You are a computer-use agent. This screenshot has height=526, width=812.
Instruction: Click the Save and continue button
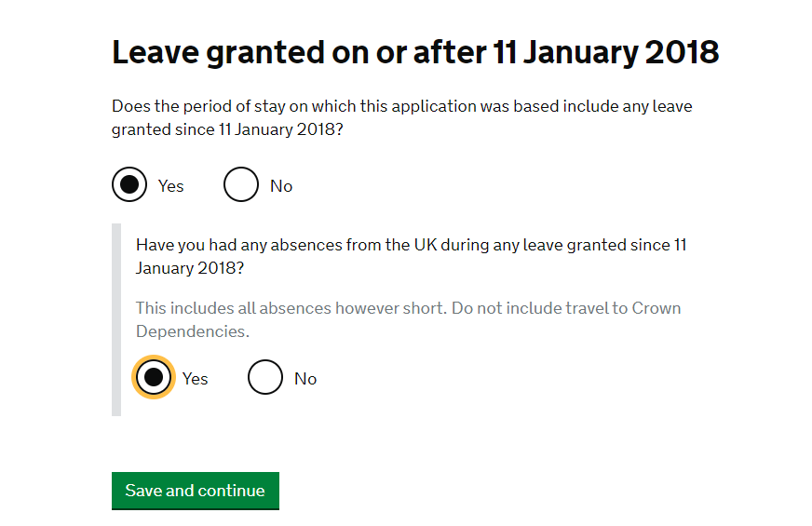195,491
